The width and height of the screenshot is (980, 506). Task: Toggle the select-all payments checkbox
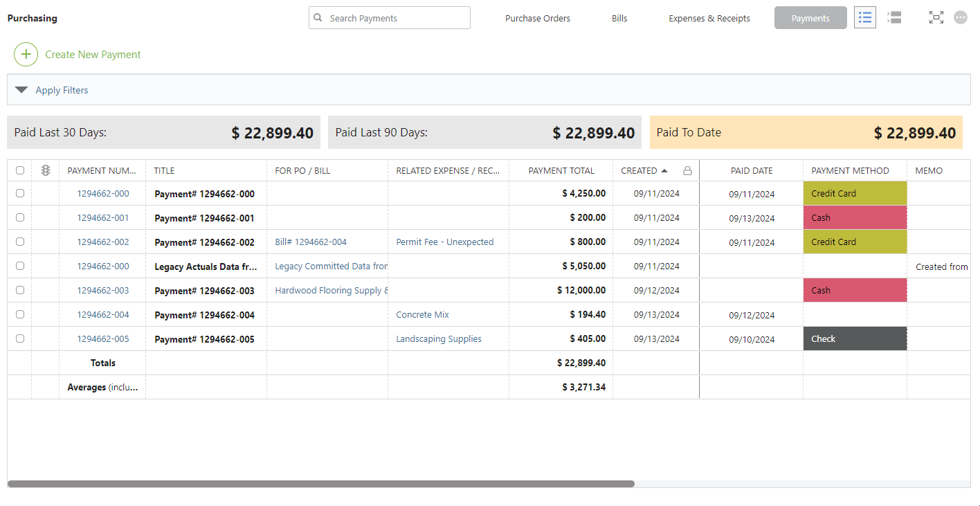click(x=20, y=170)
